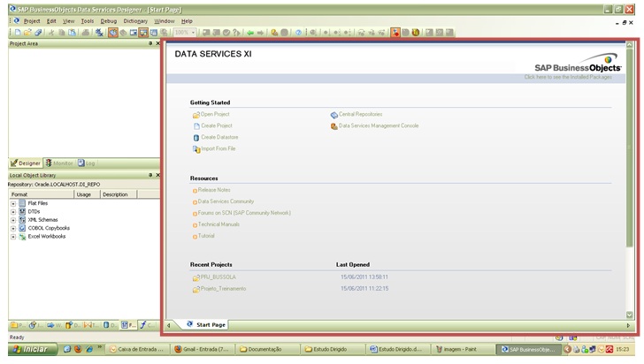Expand the COBOL Copybooks tree node
Screen dimensions: 644x364
click(x=13, y=228)
